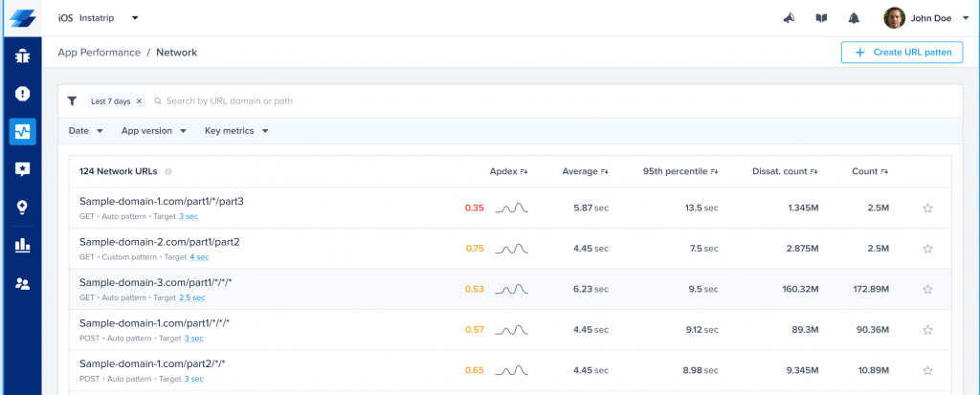The height and width of the screenshot is (395, 980).
Task: Select the App Performance sidebar icon
Action: [x=22, y=132]
